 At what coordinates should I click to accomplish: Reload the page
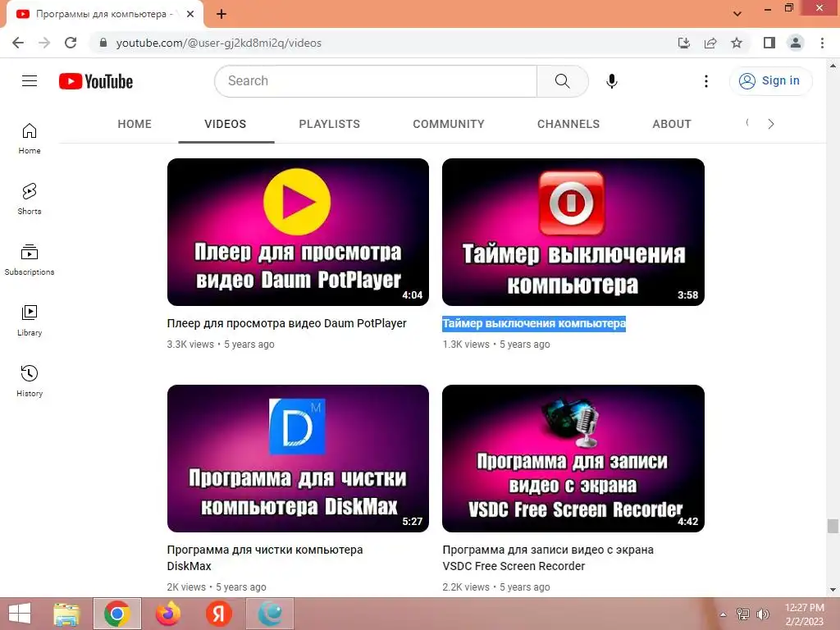point(71,43)
